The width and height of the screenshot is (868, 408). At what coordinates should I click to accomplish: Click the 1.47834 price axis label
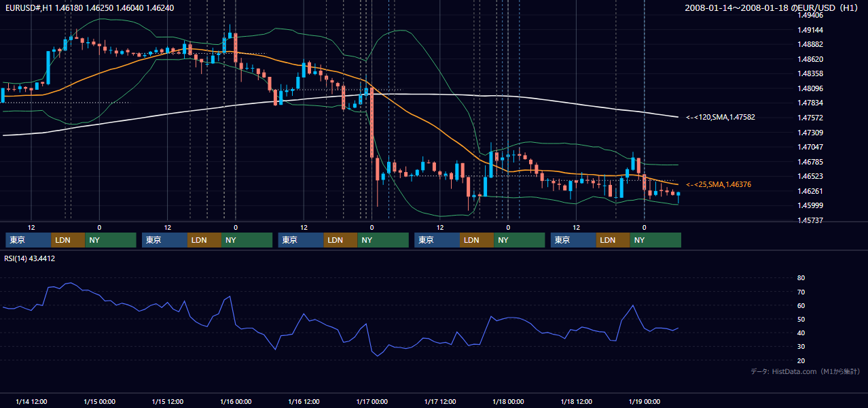pos(810,103)
